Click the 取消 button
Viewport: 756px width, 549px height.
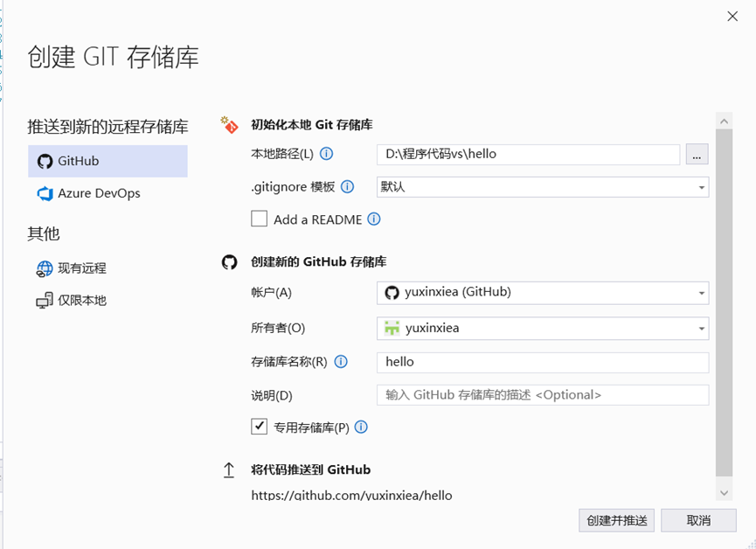tap(698, 520)
